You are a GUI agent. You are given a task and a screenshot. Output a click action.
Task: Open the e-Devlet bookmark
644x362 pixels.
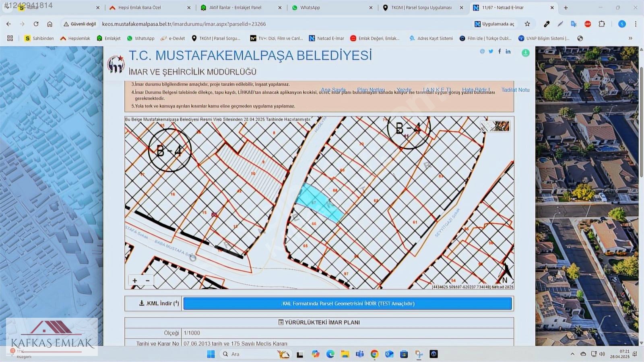[173, 38]
